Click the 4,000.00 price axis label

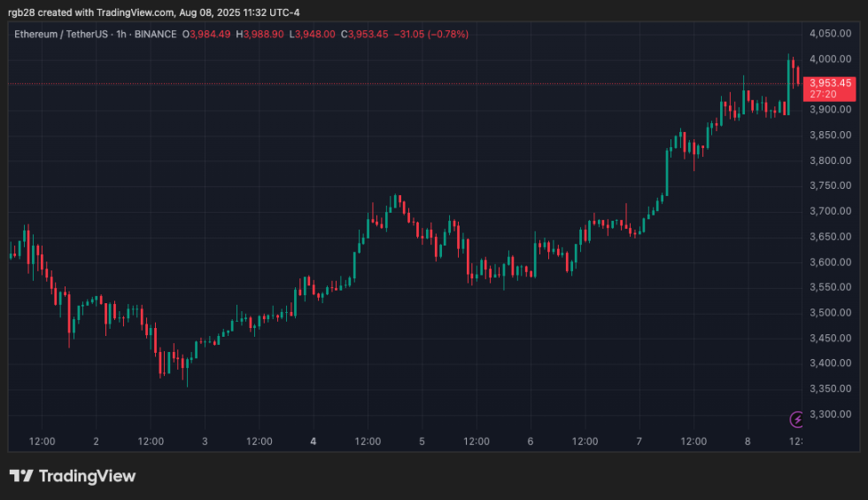click(830, 59)
